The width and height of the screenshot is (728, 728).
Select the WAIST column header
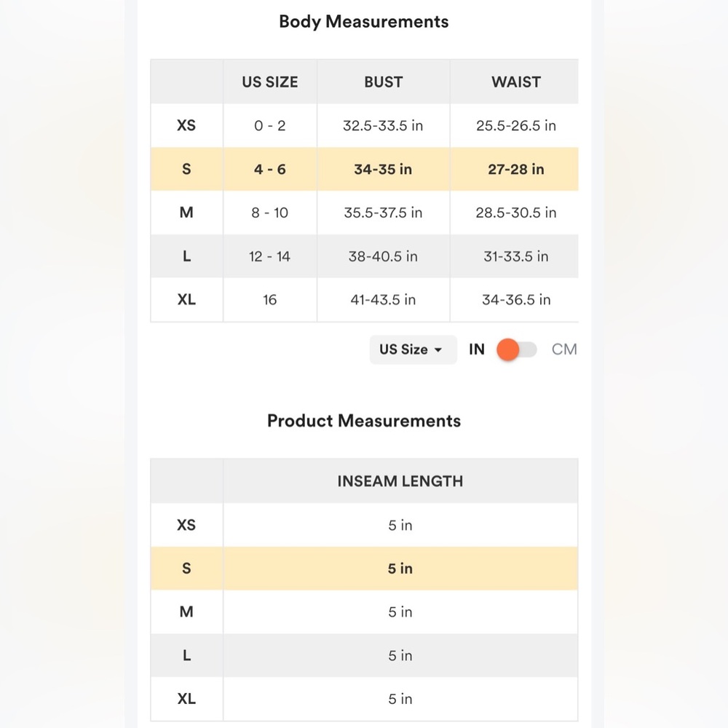click(515, 82)
